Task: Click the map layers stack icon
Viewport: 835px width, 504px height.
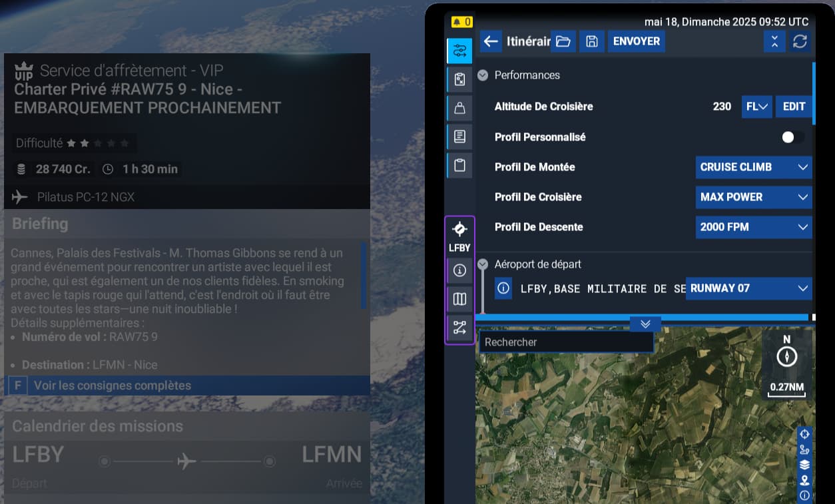Action: click(804, 465)
